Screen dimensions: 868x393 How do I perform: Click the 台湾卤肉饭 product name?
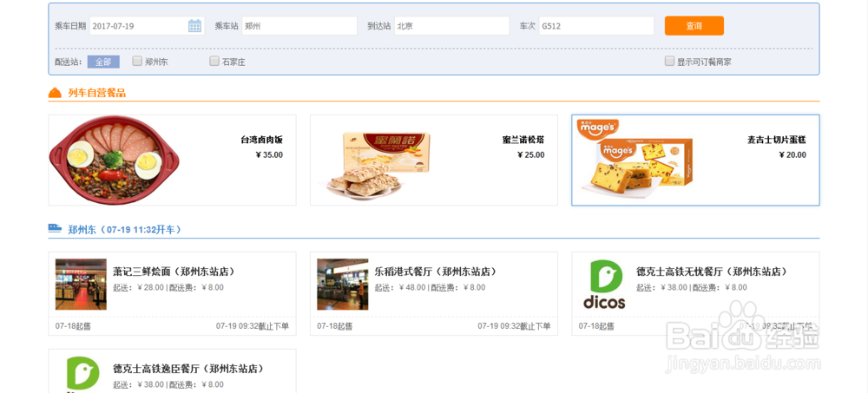point(262,140)
